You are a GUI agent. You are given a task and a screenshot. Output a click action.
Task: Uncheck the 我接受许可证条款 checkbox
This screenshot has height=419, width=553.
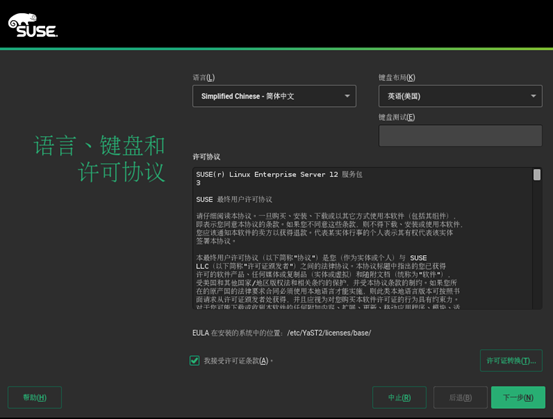pyautogui.click(x=194, y=361)
